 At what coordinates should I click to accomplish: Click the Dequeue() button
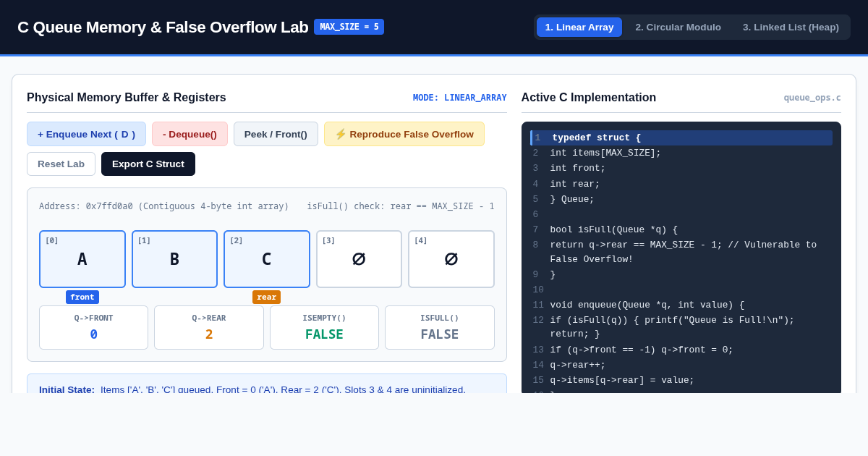[x=190, y=134]
